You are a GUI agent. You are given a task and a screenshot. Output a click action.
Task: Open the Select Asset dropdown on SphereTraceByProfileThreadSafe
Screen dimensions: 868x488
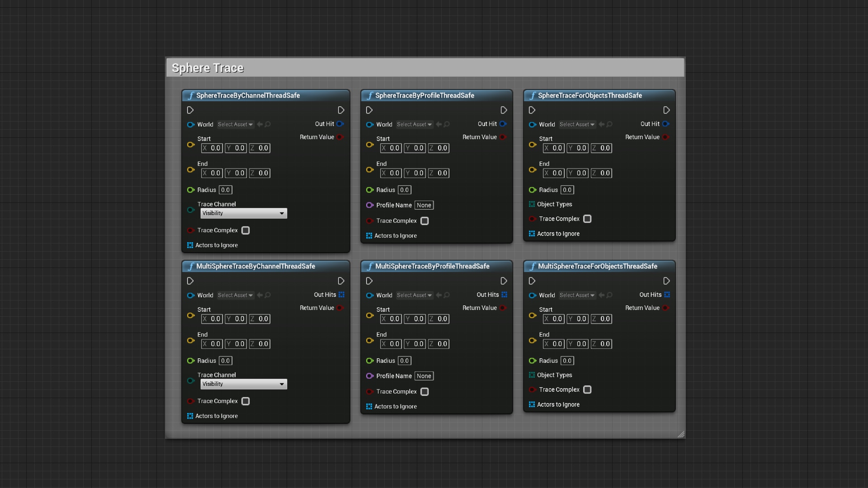(x=414, y=124)
